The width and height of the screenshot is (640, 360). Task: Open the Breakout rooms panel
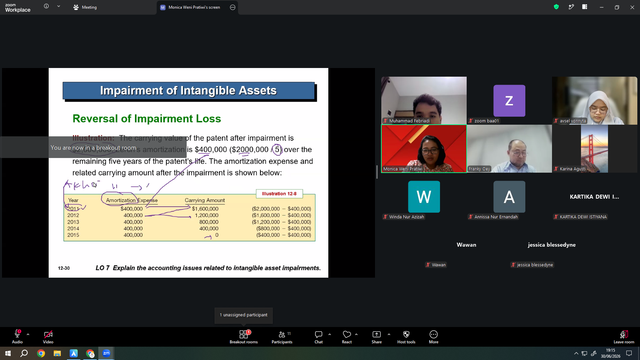click(244, 336)
